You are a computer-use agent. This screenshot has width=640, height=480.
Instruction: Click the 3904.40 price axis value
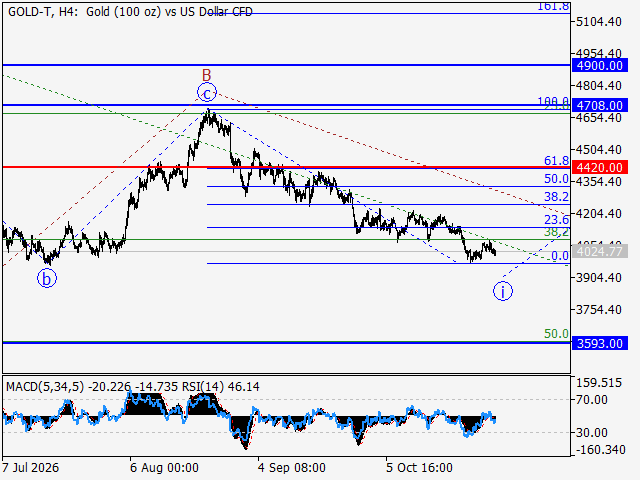(599, 278)
